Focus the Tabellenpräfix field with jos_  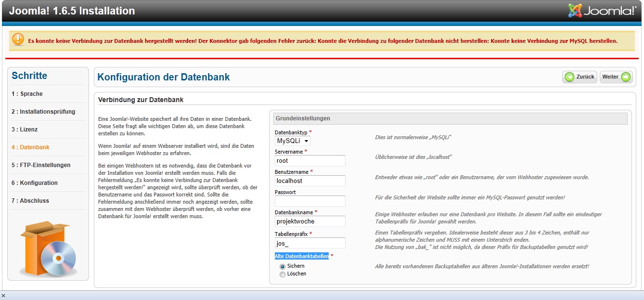310,243
